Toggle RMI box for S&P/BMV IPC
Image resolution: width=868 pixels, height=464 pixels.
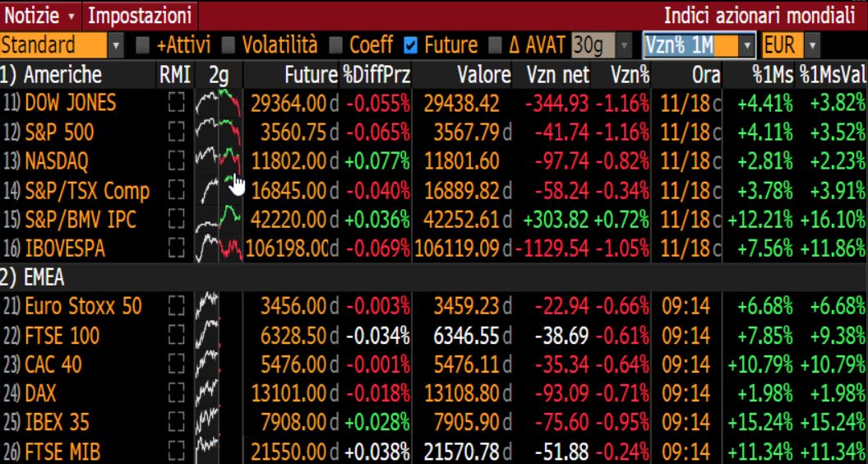pyautogui.click(x=176, y=220)
